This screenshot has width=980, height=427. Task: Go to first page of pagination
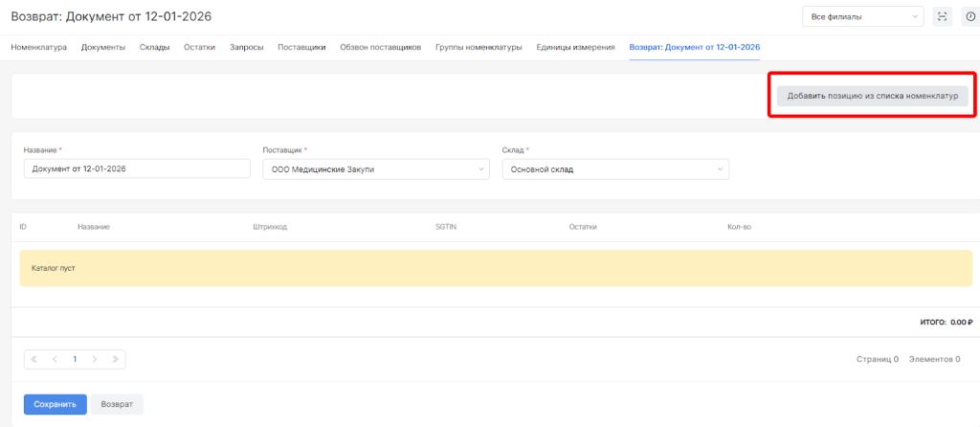[34, 359]
